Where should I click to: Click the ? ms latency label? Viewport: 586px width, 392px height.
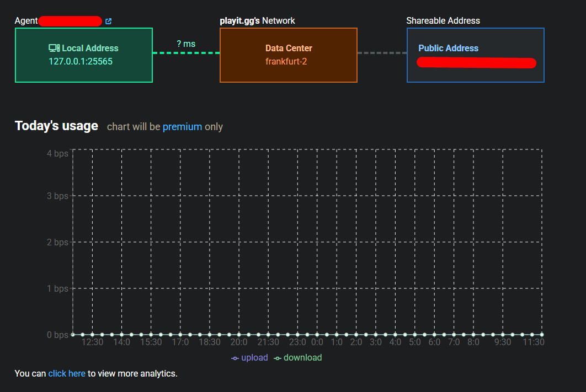pos(186,44)
